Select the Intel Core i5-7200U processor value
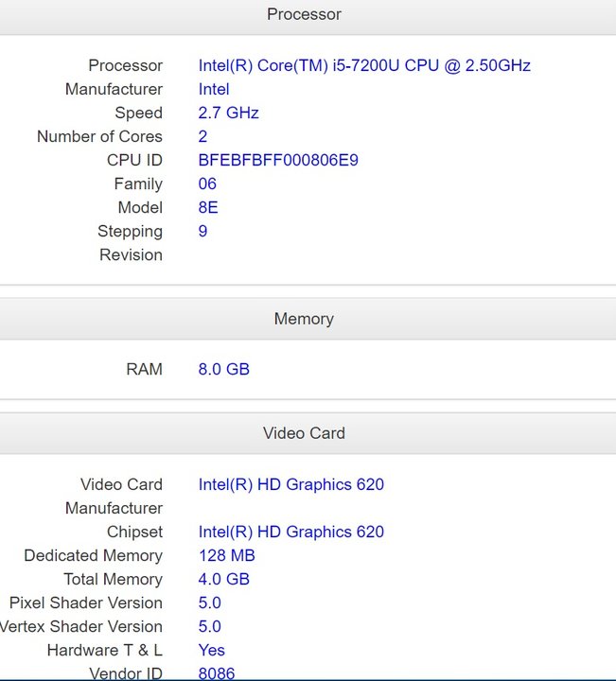Image resolution: width=616 pixels, height=681 pixels. pyautogui.click(x=364, y=65)
